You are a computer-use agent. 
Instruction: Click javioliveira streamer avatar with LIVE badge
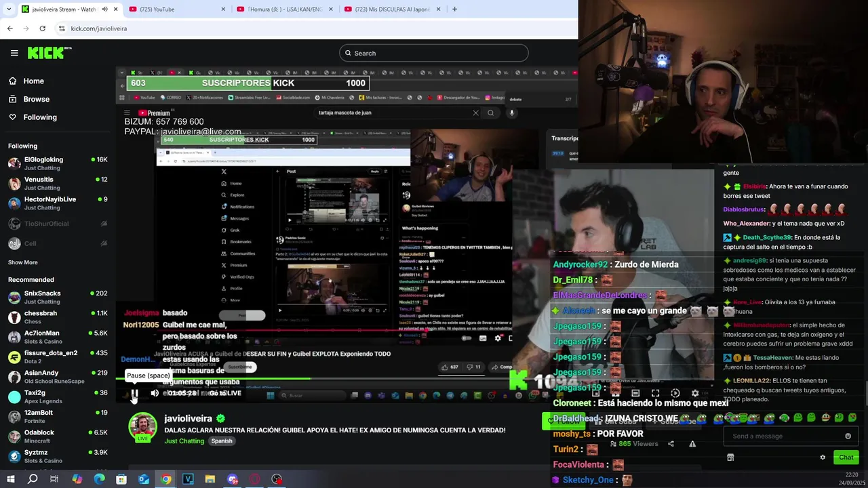pos(142,428)
